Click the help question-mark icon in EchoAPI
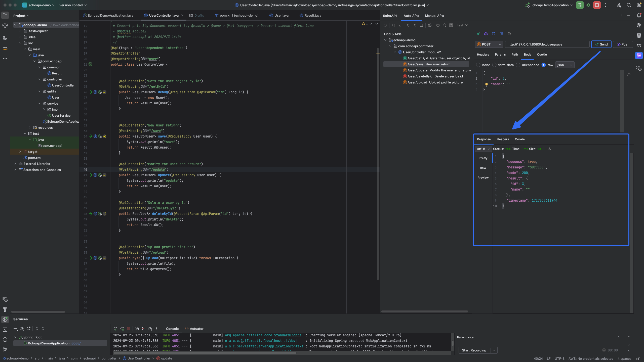Viewport: 644px width, 362px height. [x=438, y=25]
